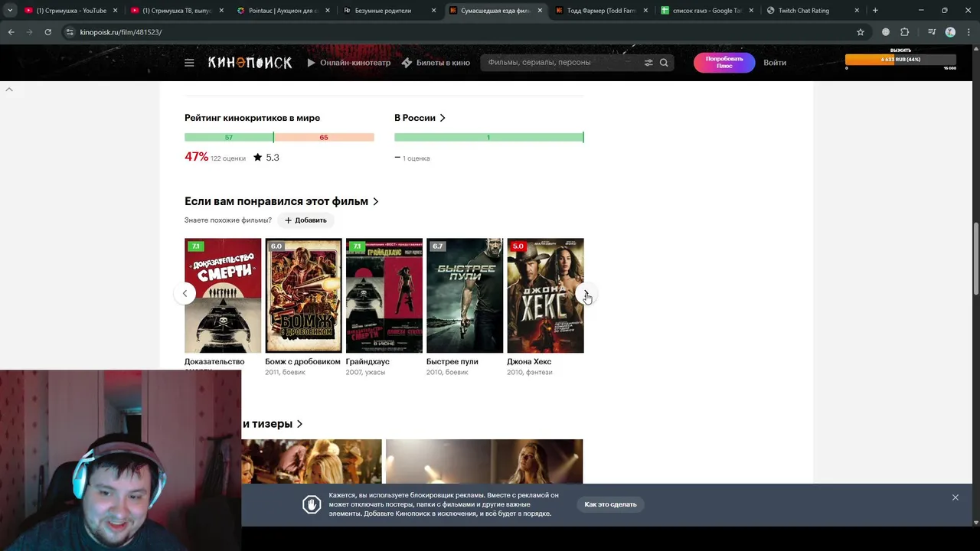Viewport: 980px width, 551px height.
Task: Open browser extensions puzzle icon
Action: pos(905,32)
